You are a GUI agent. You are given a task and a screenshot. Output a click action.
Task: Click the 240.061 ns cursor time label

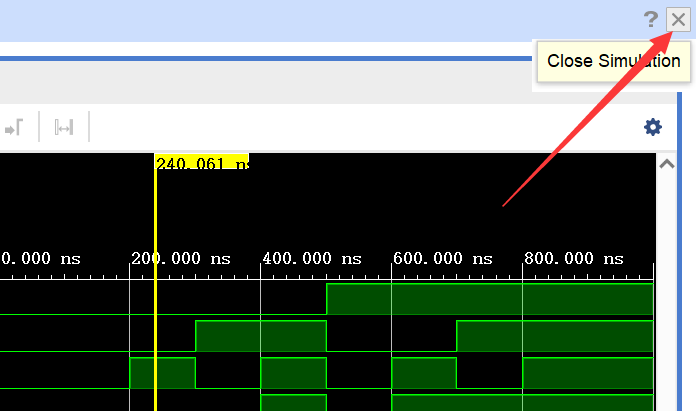click(x=202, y=162)
